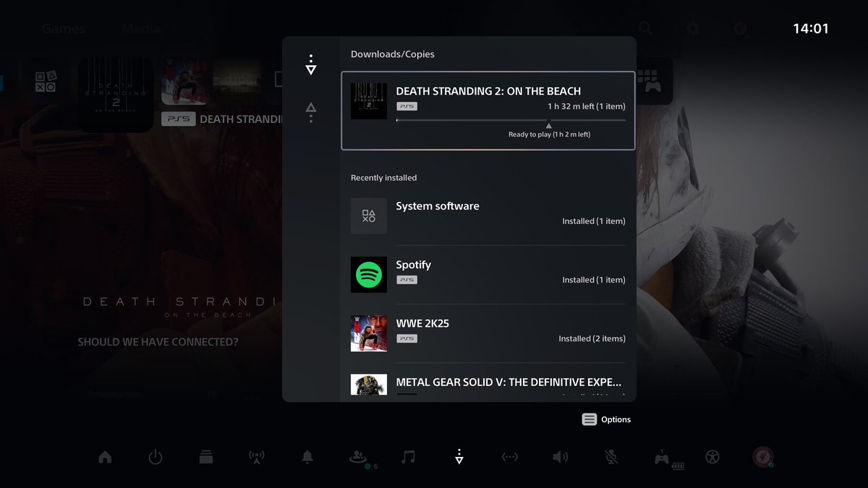This screenshot has width=868, height=488.
Task: Click '1 h 32 m left (1 item)' text
Action: (587, 106)
